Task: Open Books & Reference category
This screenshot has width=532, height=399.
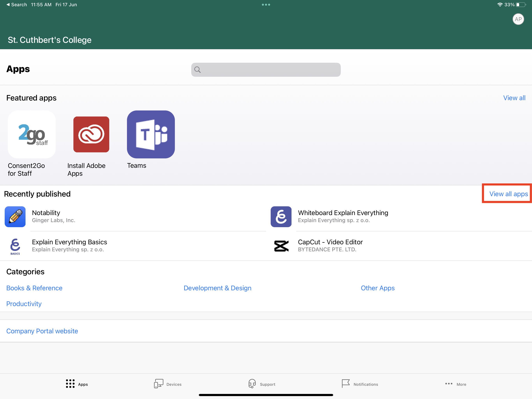Action: click(34, 288)
